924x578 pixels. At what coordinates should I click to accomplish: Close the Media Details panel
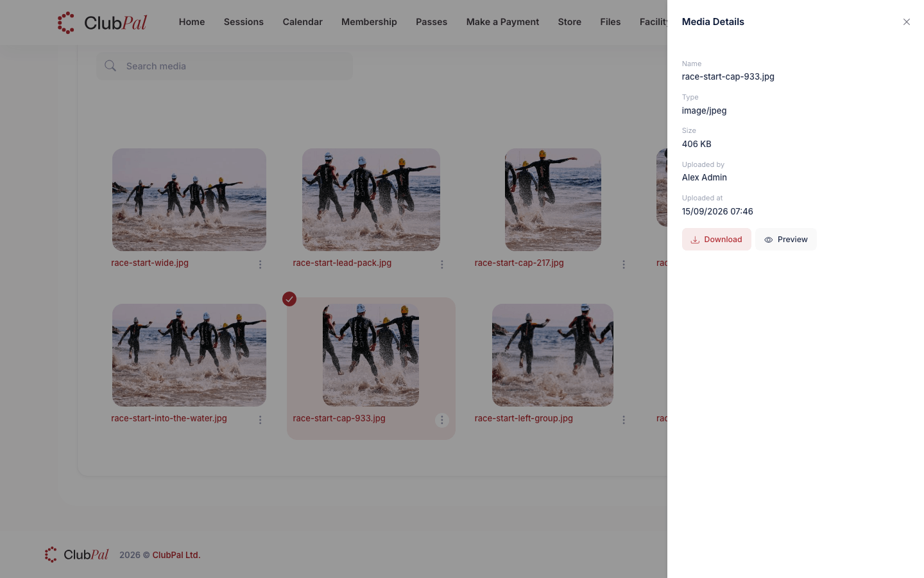coord(906,22)
